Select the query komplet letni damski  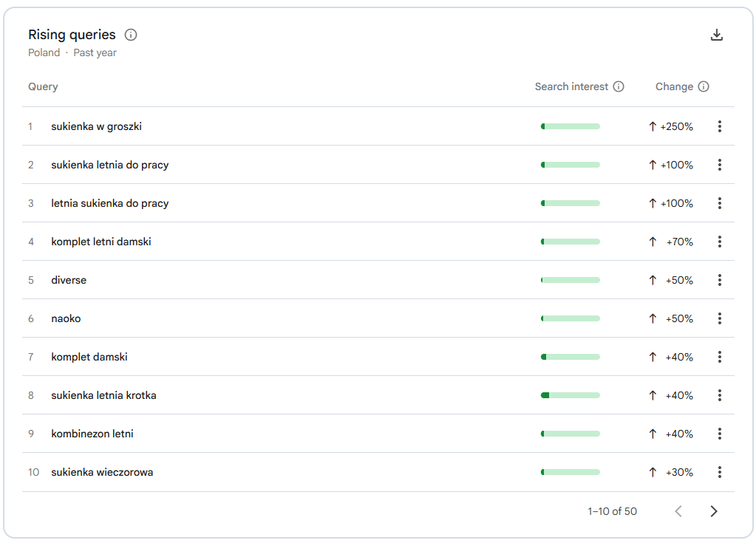(101, 242)
